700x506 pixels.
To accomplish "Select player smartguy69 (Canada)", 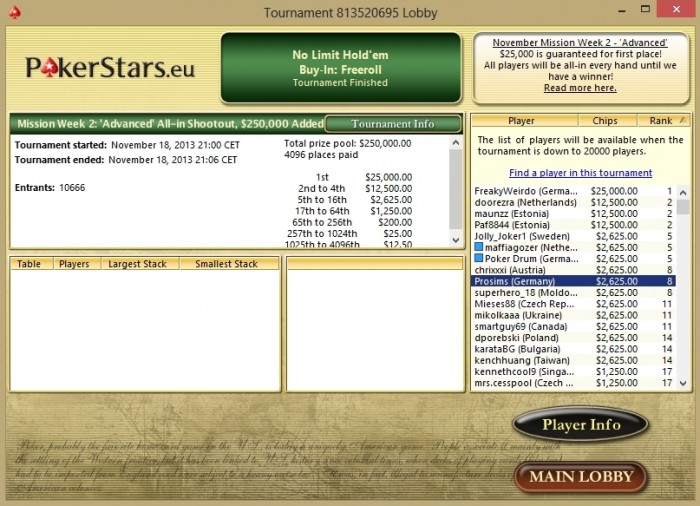I will 573,326.
